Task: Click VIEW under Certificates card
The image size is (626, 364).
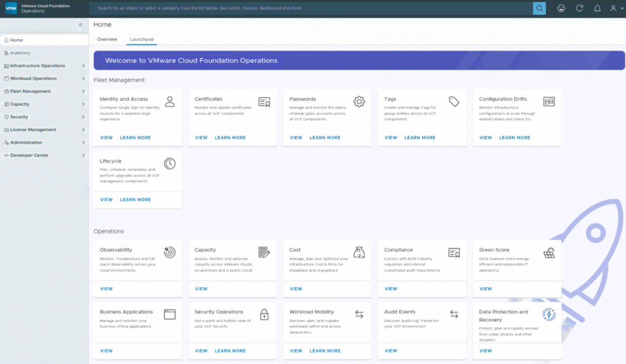Action: click(201, 138)
